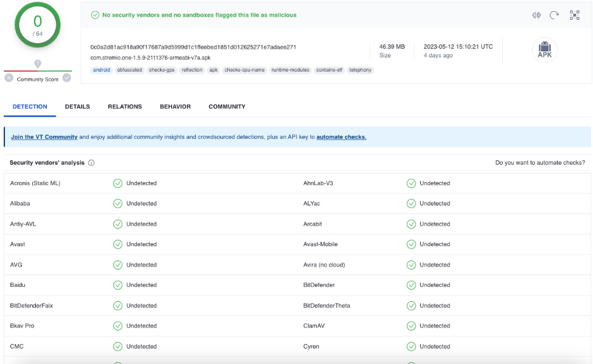This screenshot has height=364, width=593.
Task: Click the 46.39 MB size value
Action: 392,47
